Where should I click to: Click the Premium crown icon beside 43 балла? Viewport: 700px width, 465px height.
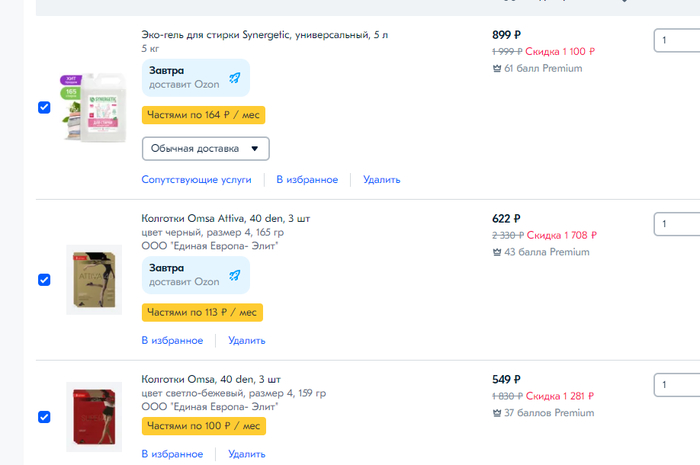[497, 252]
